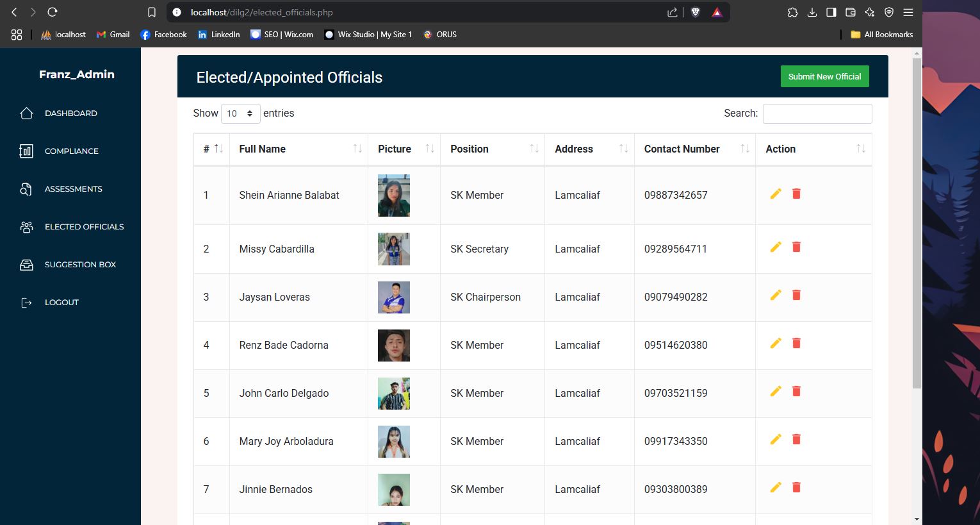Click the Assessments search-document icon
Image resolution: width=980 pixels, height=525 pixels.
coord(26,189)
